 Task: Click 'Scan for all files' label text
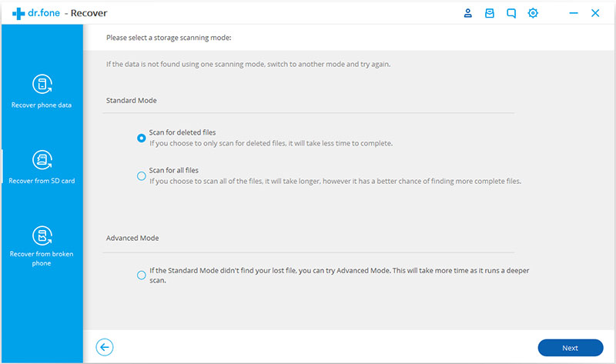pos(174,170)
